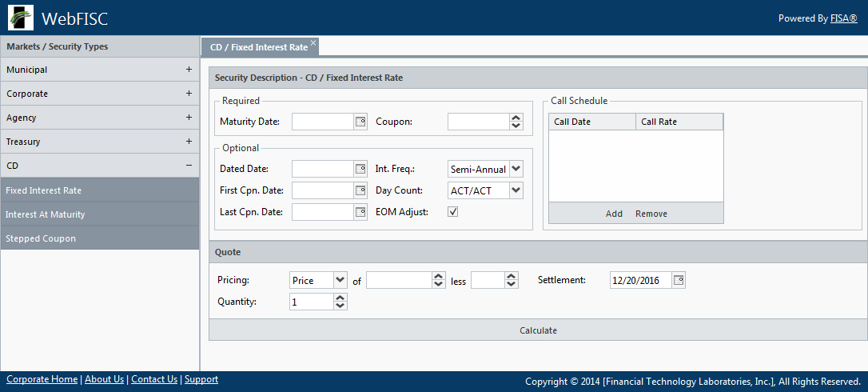Screen dimensions: 868x392
Task: Open the Dated Date calendar picker
Action: pyautogui.click(x=360, y=169)
